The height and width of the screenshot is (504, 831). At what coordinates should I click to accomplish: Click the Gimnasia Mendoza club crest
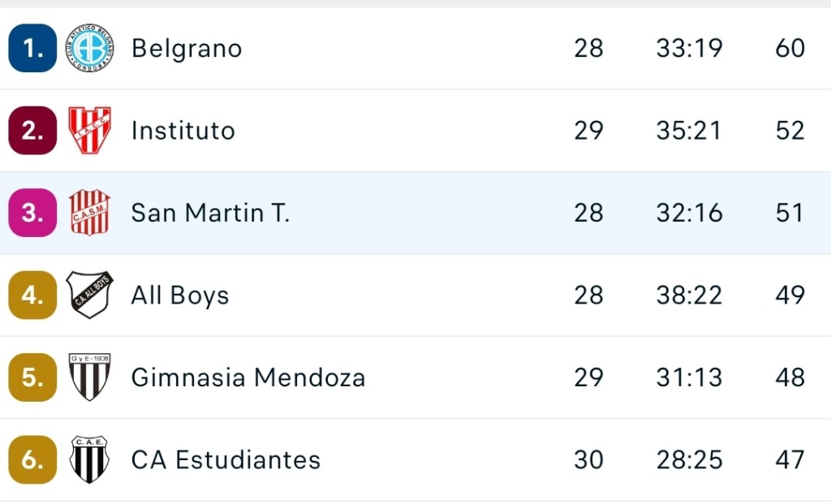pyautogui.click(x=89, y=377)
